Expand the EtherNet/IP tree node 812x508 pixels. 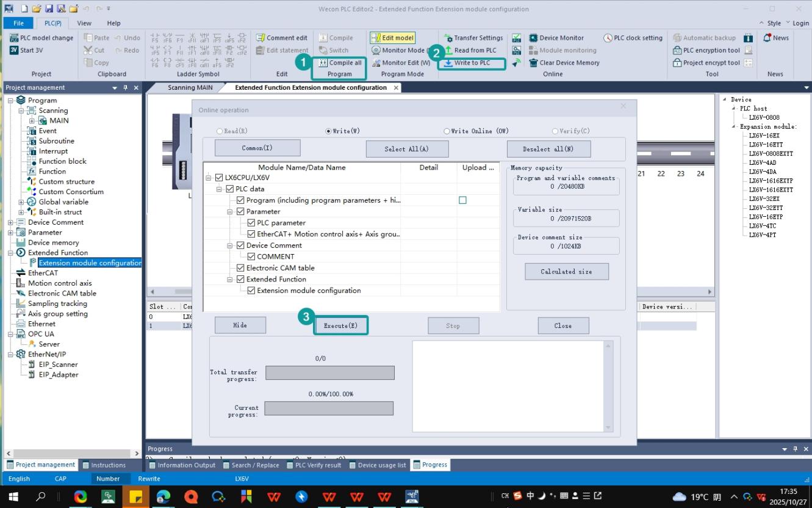click(x=10, y=354)
